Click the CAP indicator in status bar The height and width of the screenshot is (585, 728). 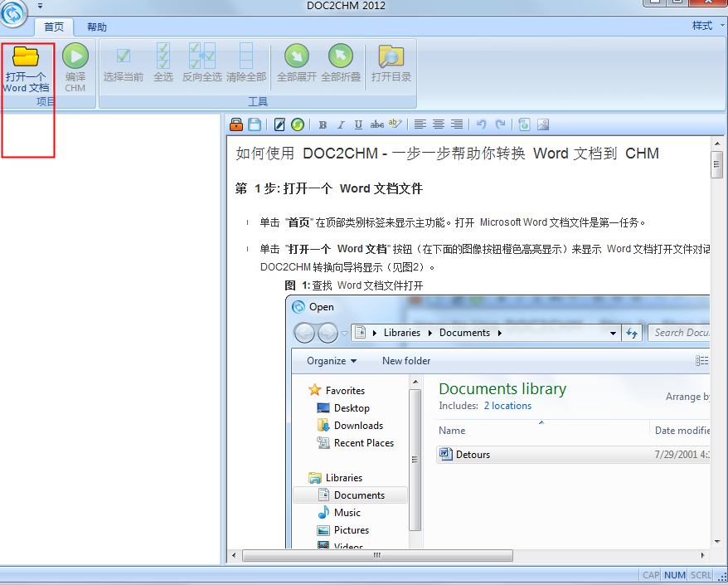point(651,575)
